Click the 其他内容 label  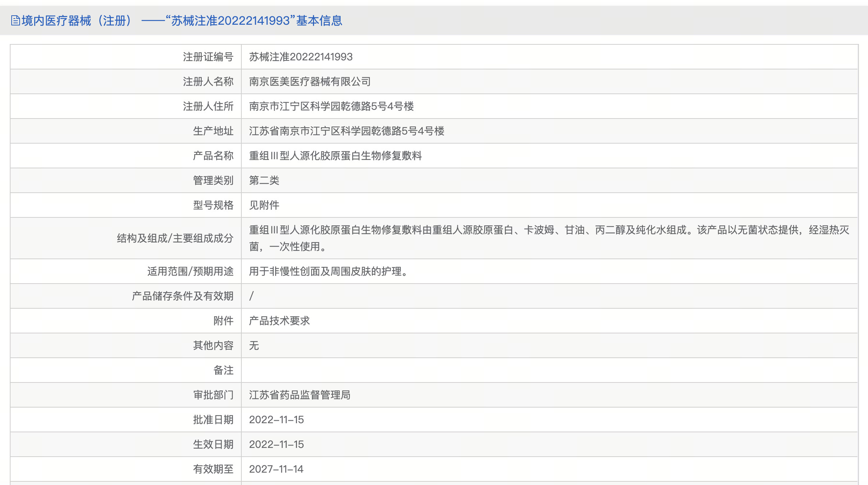tap(213, 346)
